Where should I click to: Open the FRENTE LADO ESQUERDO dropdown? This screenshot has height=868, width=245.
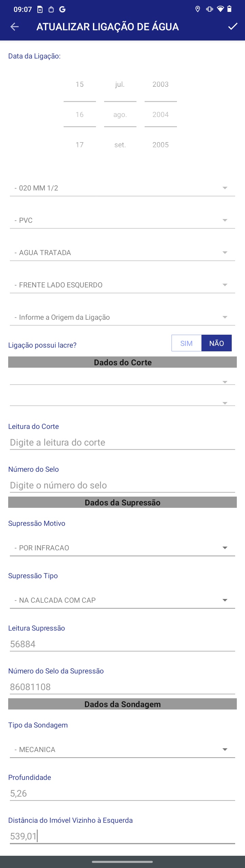[122, 285]
